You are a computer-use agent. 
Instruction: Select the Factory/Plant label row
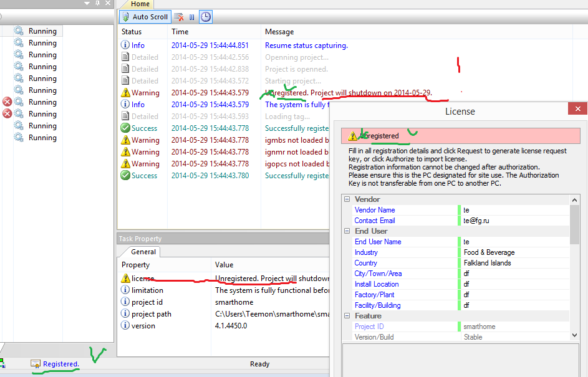pos(374,295)
